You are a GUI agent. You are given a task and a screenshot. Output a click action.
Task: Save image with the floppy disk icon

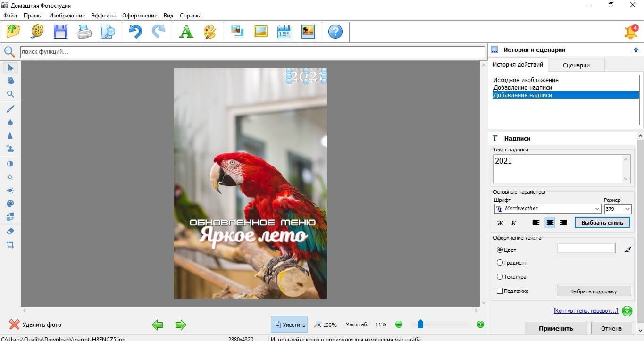tap(60, 32)
